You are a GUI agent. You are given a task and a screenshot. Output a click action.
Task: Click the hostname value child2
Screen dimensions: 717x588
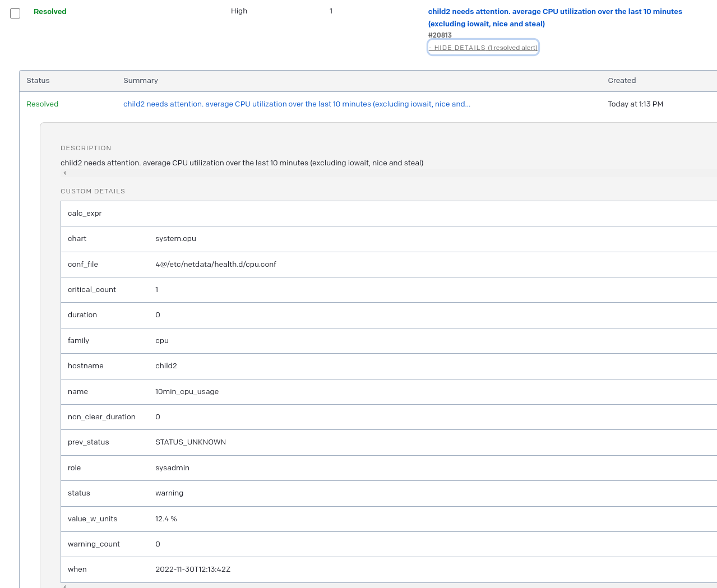click(x=166, y=365)
